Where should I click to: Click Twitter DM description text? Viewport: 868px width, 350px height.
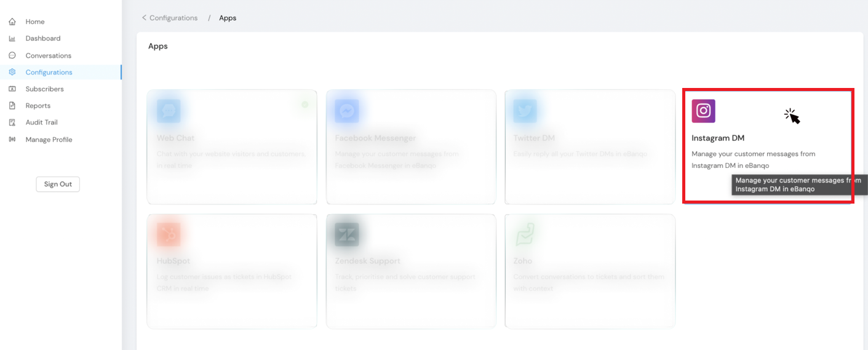coord(580,154)
